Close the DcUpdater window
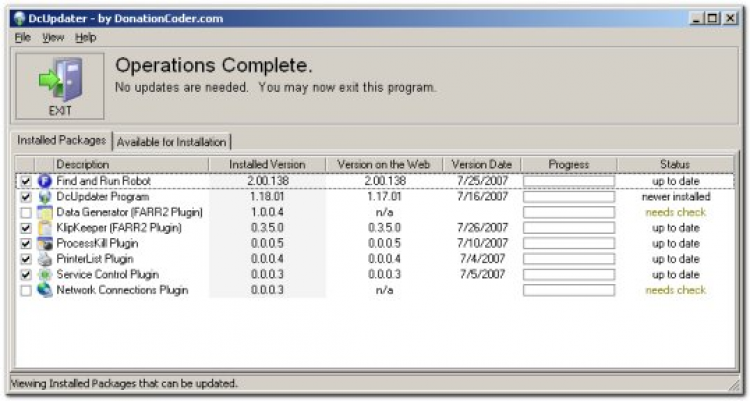This screenshot has height=401, width=750. pos(730,19)
